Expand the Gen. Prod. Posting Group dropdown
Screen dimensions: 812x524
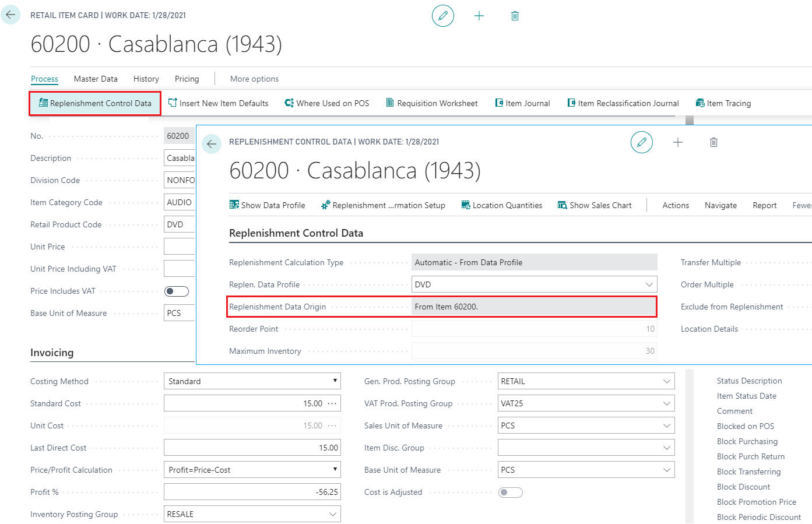click(x=666, y=381)
